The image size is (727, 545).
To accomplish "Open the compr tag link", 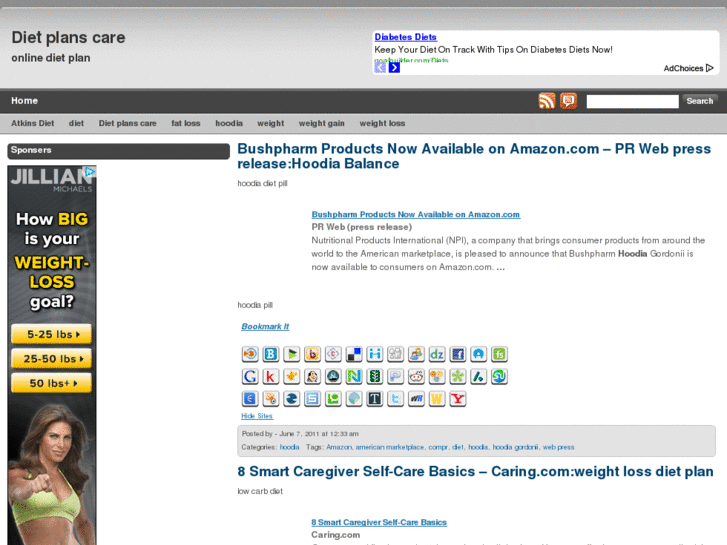I will (x=438, y=447).
